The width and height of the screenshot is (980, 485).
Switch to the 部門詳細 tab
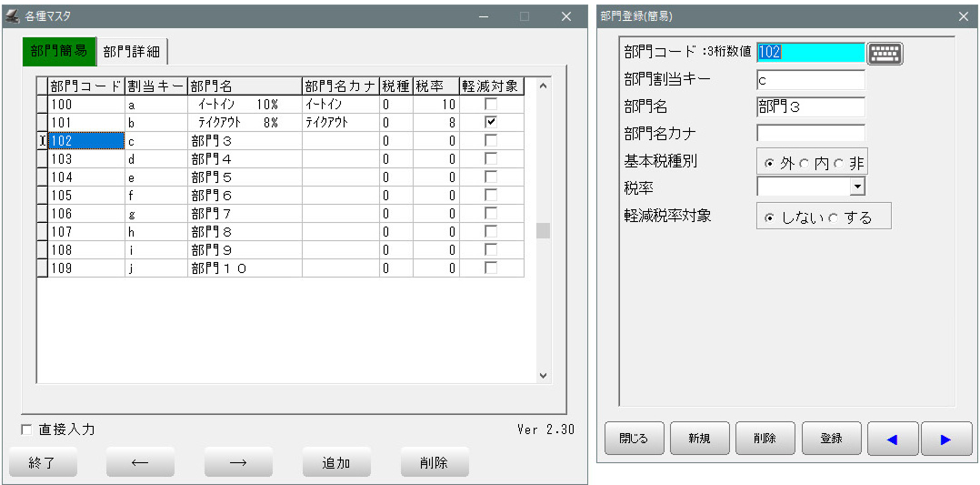(x=132, y=52)
